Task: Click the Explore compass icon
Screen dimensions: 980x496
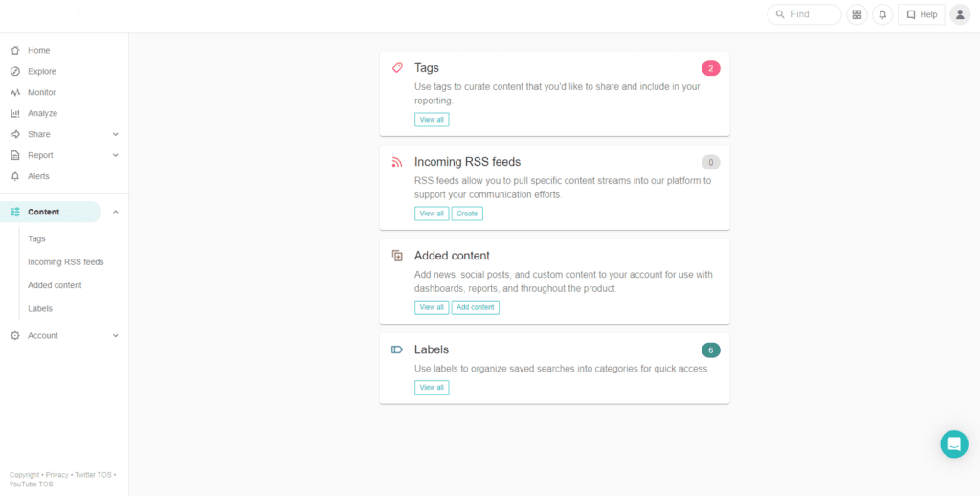Action: point(15,71)
